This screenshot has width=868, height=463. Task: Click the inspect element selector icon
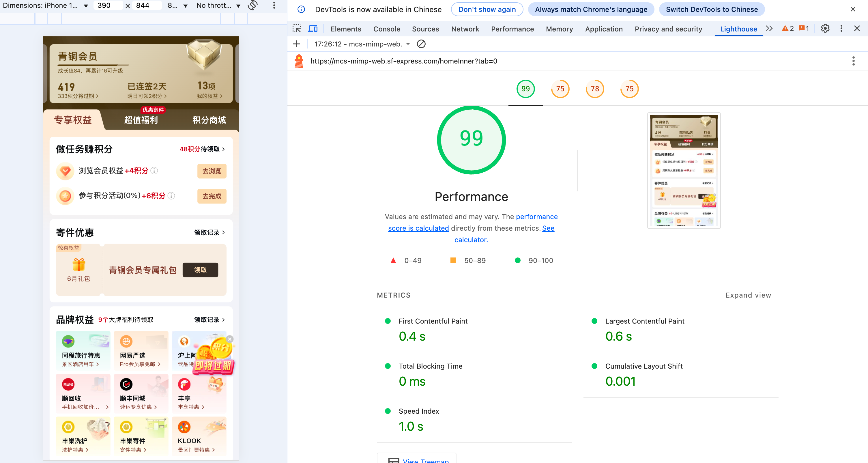(297, 29)
